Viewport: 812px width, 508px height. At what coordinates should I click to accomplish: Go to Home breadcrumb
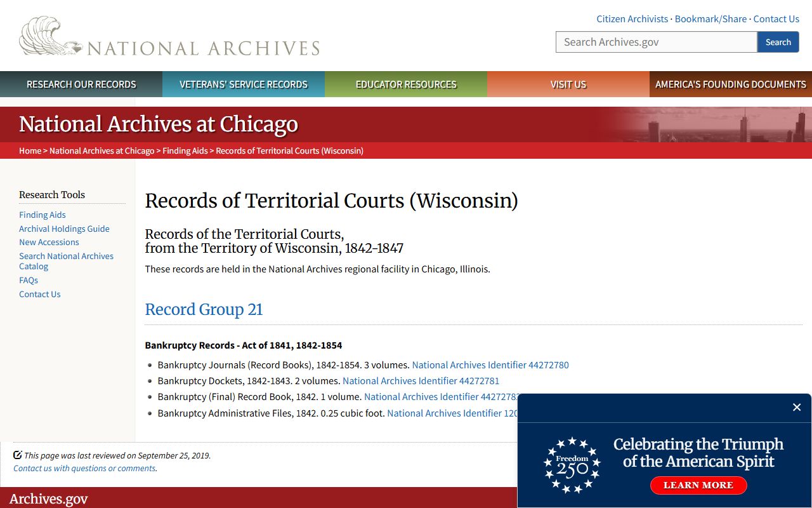(x=30, y=150)
